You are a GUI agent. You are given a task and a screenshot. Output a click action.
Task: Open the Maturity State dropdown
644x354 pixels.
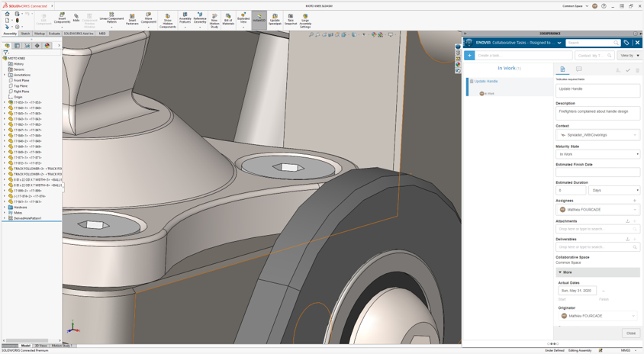click(597, 154)
